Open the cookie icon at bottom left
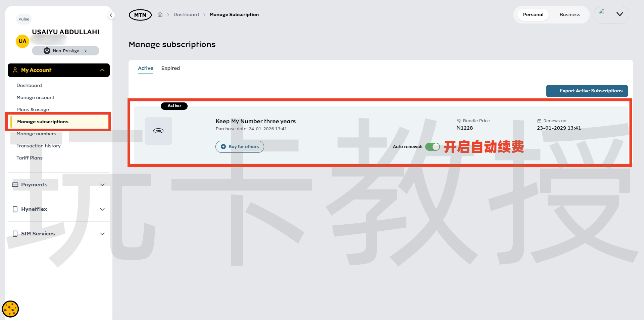Viewport: 644px width, 320px height. pos(10,309)
